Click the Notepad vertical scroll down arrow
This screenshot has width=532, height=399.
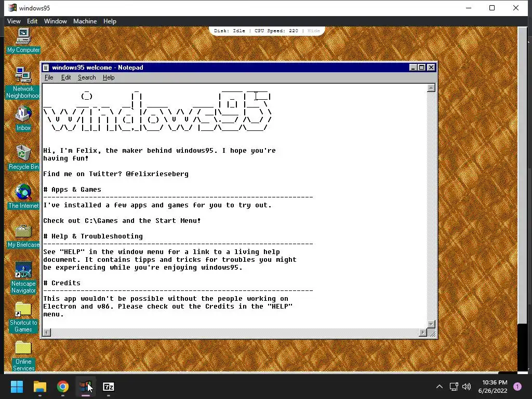tap(431, 324)
